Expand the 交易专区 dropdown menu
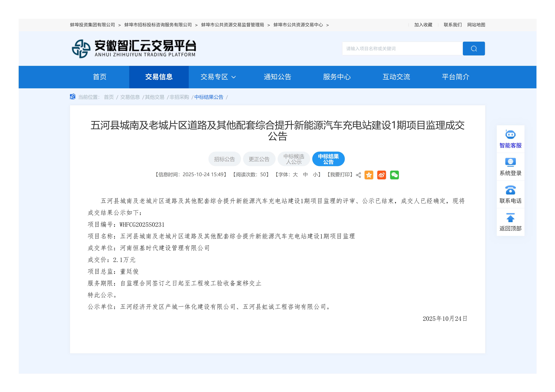This screenshot has height=392, width=555. click(218, 77)
